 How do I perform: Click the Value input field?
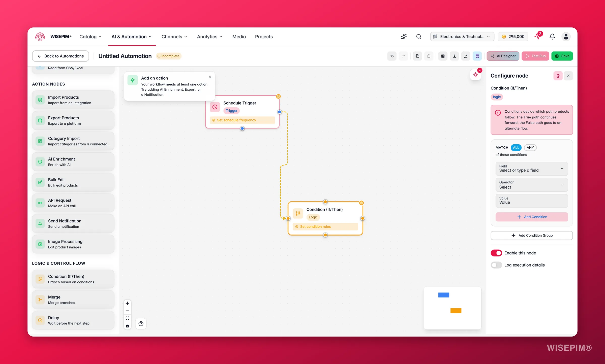click(x=532, y=201)
